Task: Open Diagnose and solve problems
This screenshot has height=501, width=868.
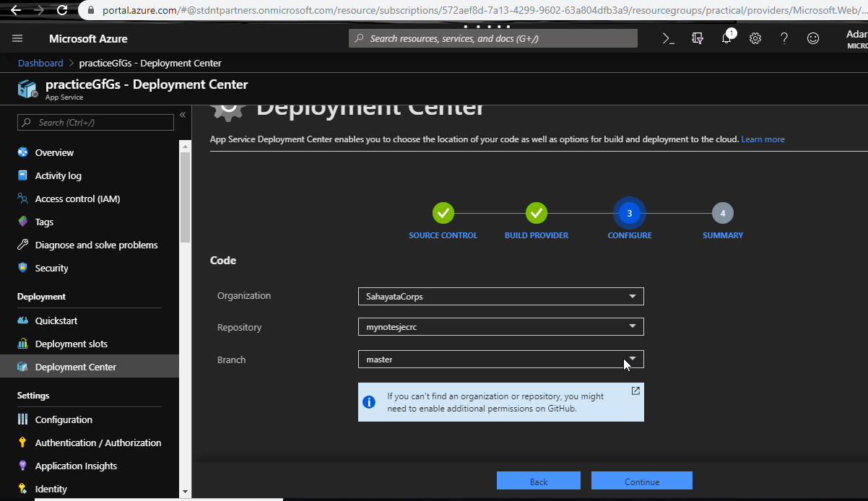Action: (96, 245)
